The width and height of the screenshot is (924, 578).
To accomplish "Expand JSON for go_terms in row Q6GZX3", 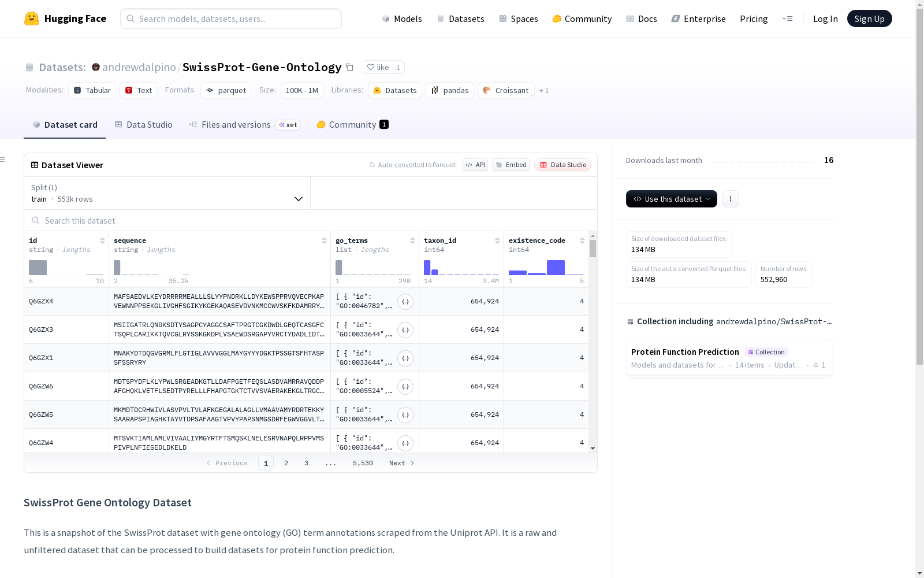I will pyautogui.click(x=405, y=330).
